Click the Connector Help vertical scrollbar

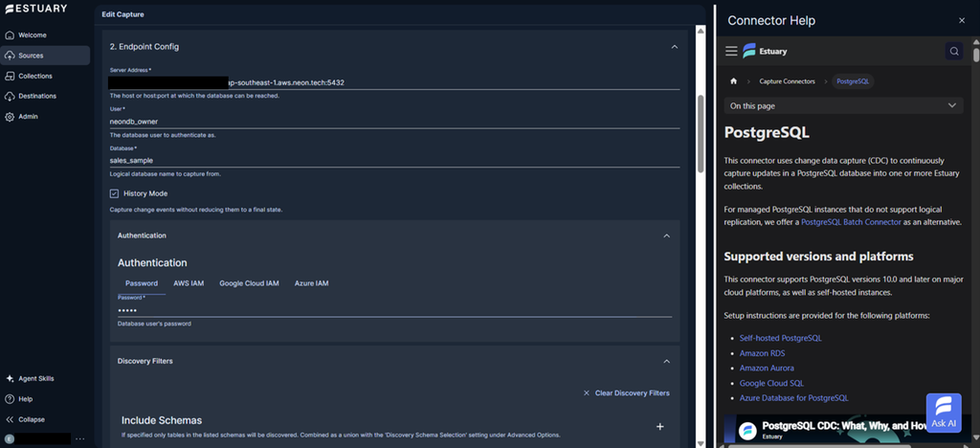[975, 53]
